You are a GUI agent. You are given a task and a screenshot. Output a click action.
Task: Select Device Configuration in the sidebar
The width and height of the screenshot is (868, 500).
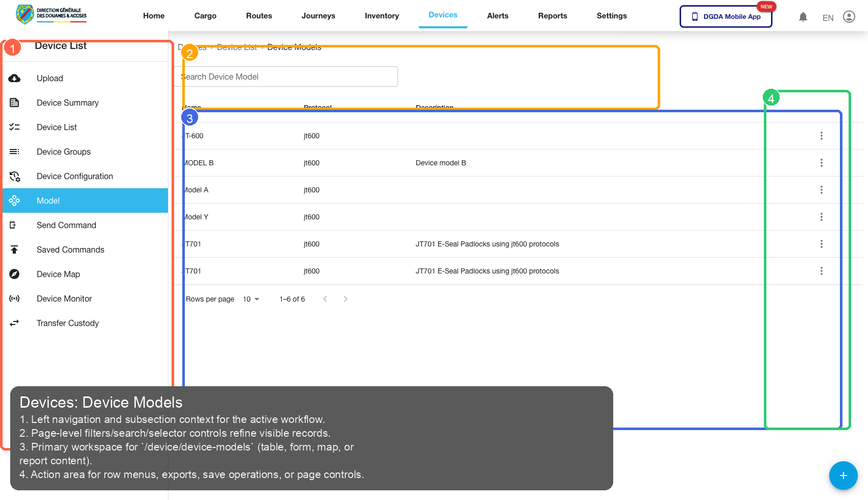tap(75, 176)
